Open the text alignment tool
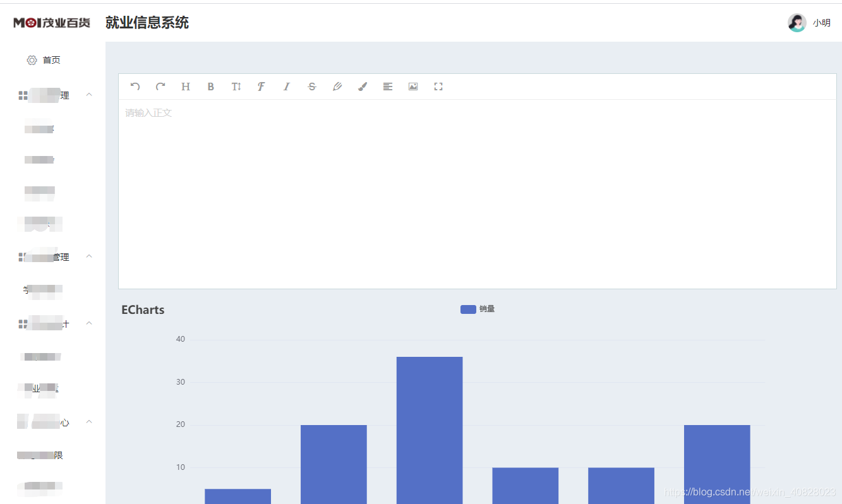The image size is (842, 504). [388, 87]
